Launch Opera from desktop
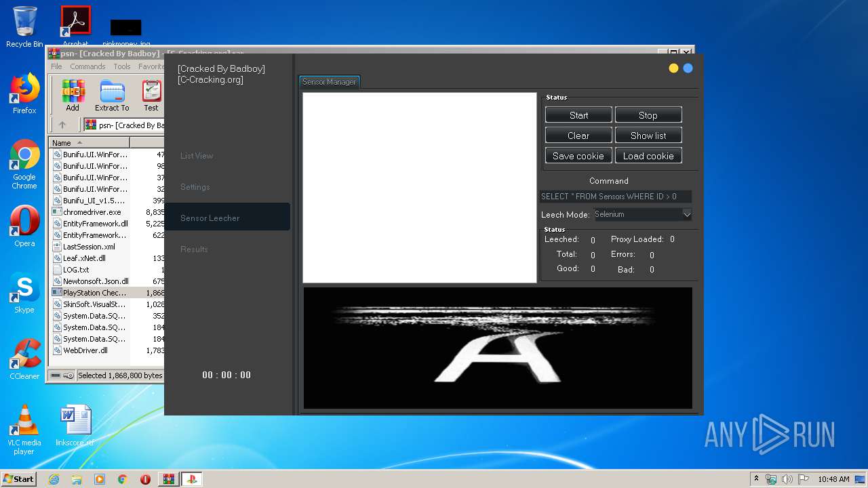 point(24,226)
